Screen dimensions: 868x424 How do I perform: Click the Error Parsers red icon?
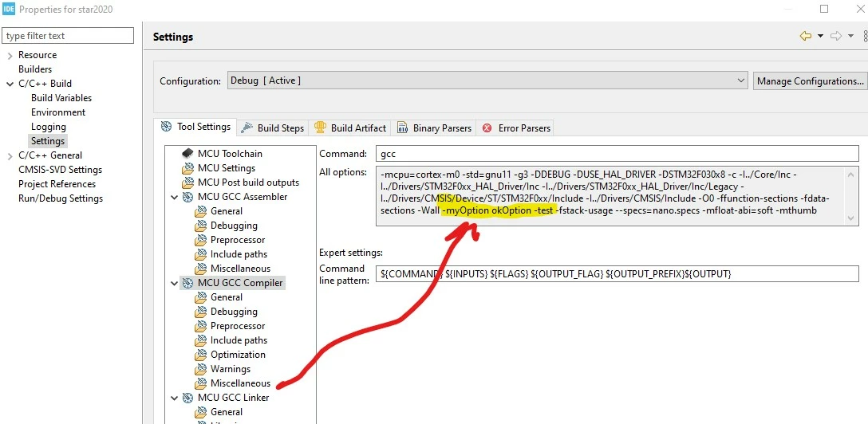click(487, 128)
